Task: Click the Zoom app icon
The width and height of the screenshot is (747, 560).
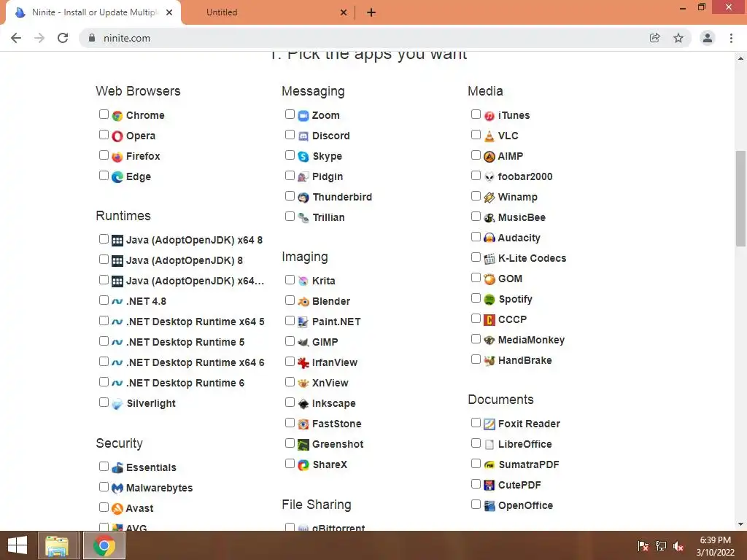Action: tap(303, 116)
